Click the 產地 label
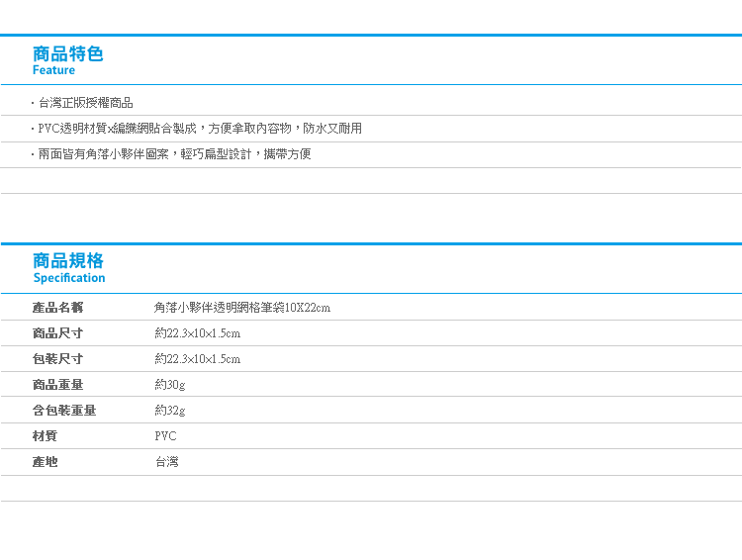 coord(45,461)
